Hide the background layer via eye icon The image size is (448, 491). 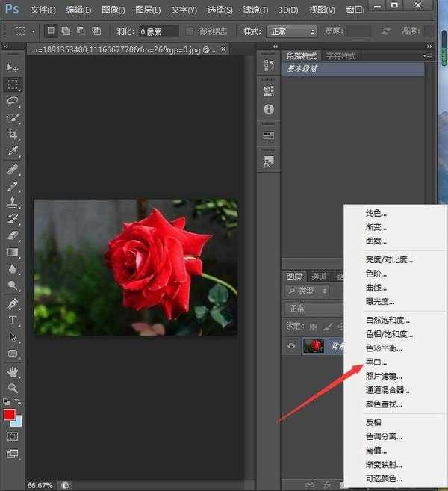point(293,345)
